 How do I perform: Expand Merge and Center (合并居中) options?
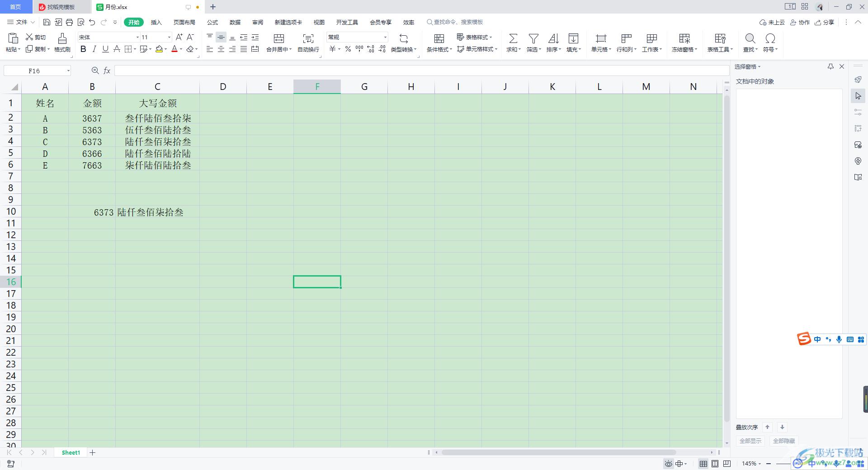pos(291,50)
